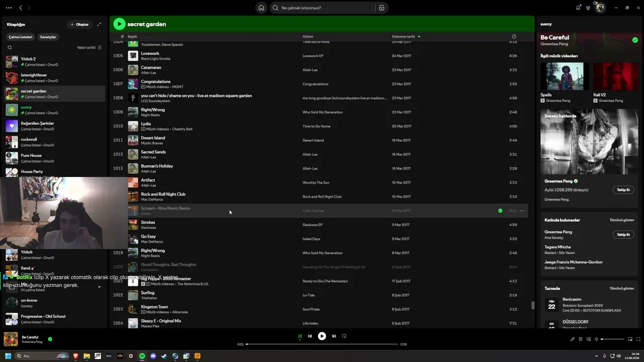Toggle repeat mode

(344, 336)
